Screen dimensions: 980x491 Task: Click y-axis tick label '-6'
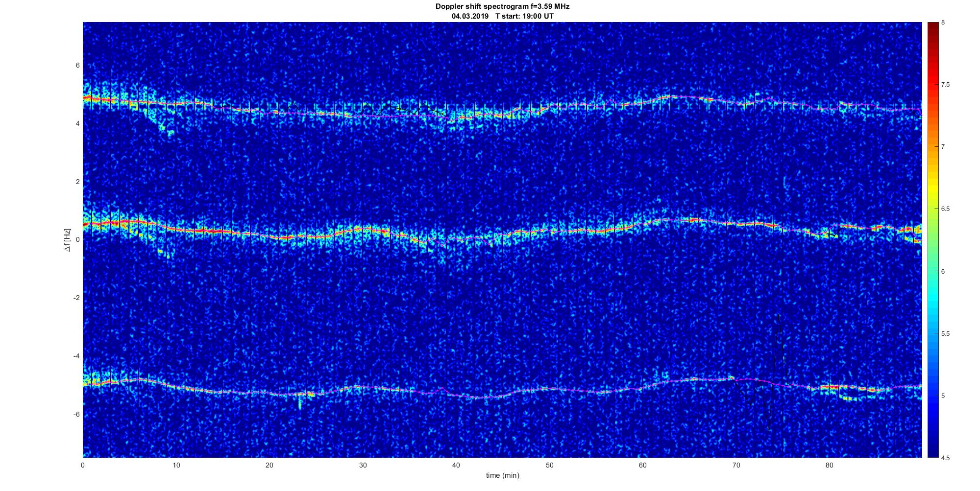pyautogui.click(x=76, y=414)
